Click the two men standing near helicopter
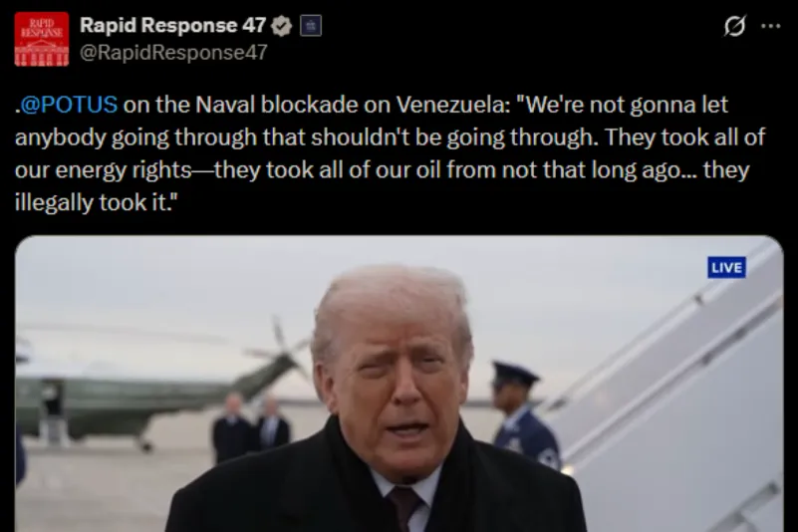The width and height of the screenshot is (798, 532). tap(250, 426)
